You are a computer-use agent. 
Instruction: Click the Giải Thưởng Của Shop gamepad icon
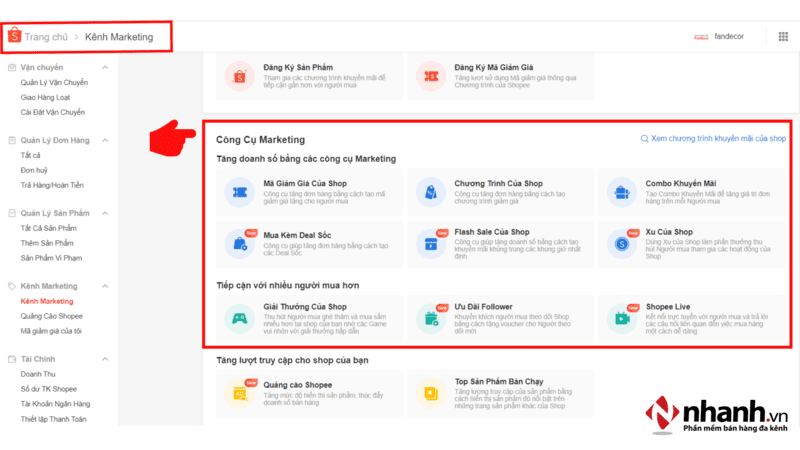pos(239,318)
